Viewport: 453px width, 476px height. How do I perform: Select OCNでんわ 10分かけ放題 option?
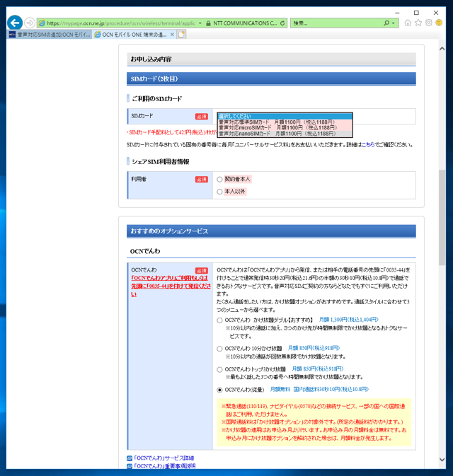click(219, 349)
